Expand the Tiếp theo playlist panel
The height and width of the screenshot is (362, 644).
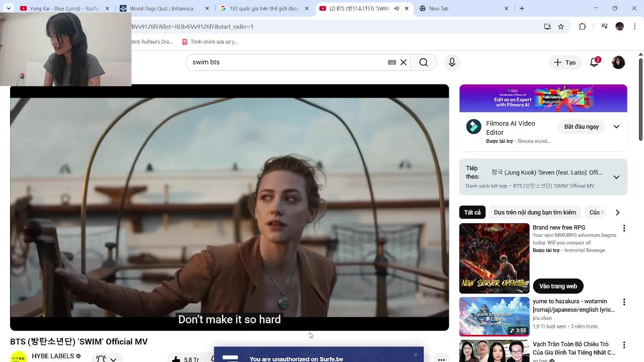616,177
